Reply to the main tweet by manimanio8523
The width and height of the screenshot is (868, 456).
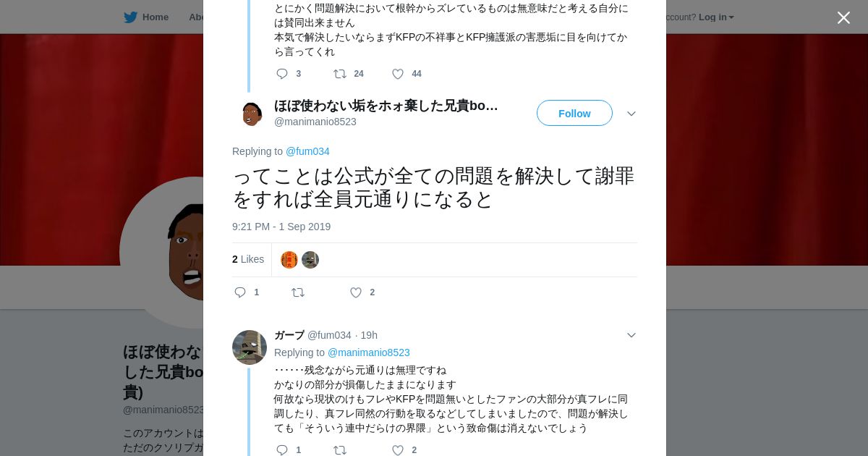(x=241, y=292)
